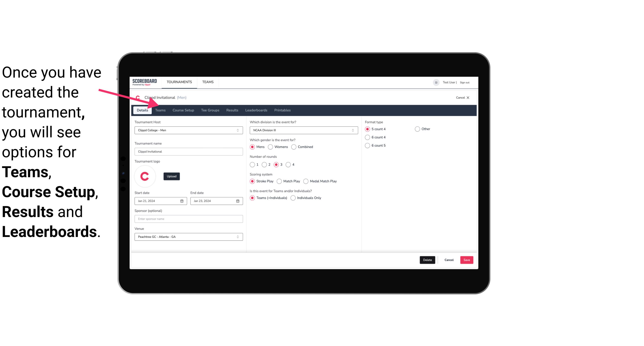The height and width of the screenshot is (346, 644).
Task: Select Womens gender radio button
Action: pos(270,147)
